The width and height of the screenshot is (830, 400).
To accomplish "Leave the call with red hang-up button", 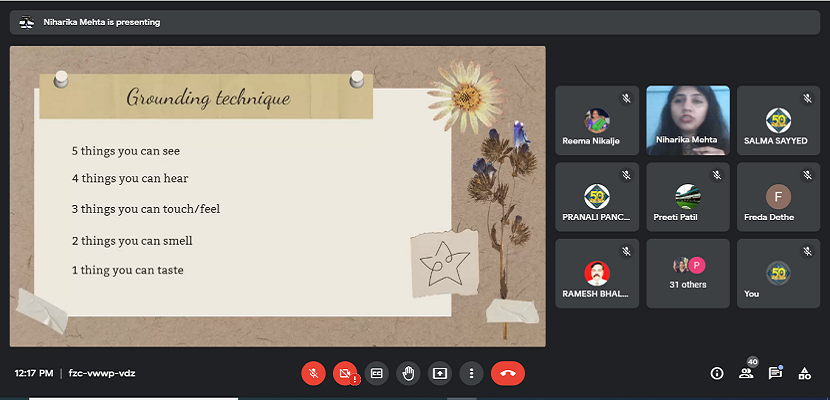I will pyautogui.click(x=508, y=374).
